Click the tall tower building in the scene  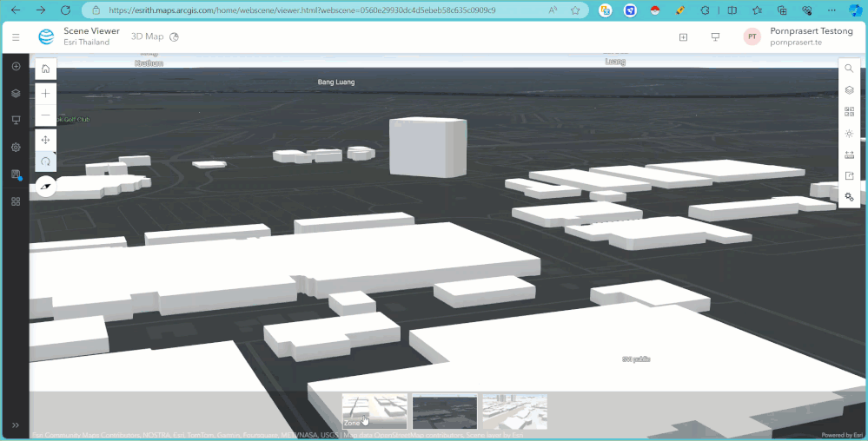click(x=427, y=148)
